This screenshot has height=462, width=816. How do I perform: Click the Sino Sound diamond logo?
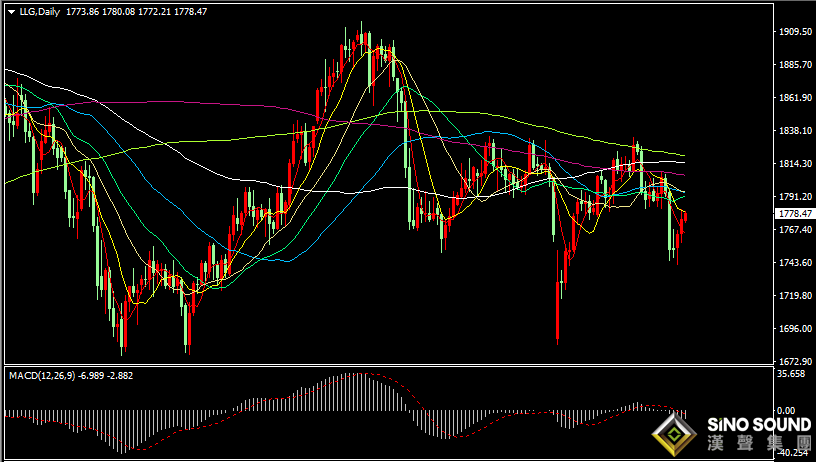coord(674,435)
